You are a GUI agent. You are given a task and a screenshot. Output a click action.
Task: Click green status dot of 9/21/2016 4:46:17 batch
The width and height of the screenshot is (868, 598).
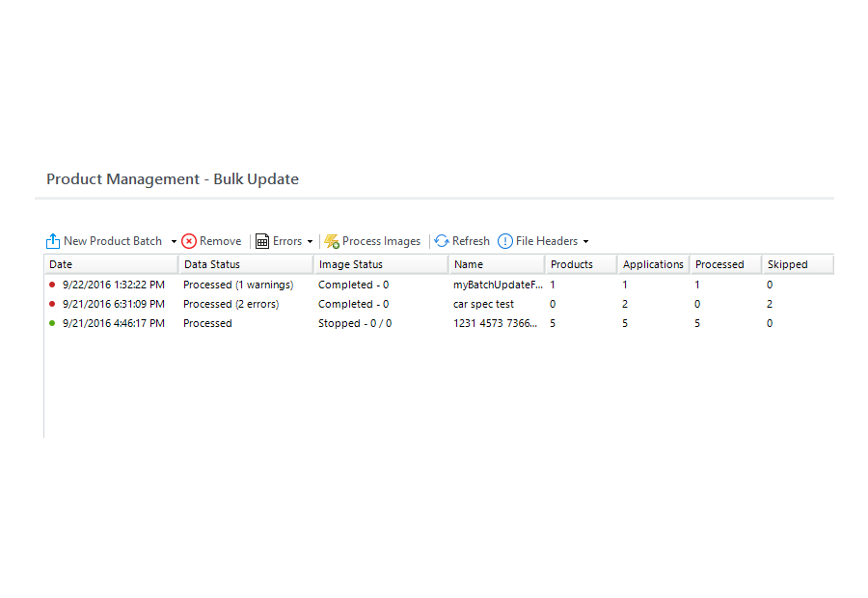point(52,323)
